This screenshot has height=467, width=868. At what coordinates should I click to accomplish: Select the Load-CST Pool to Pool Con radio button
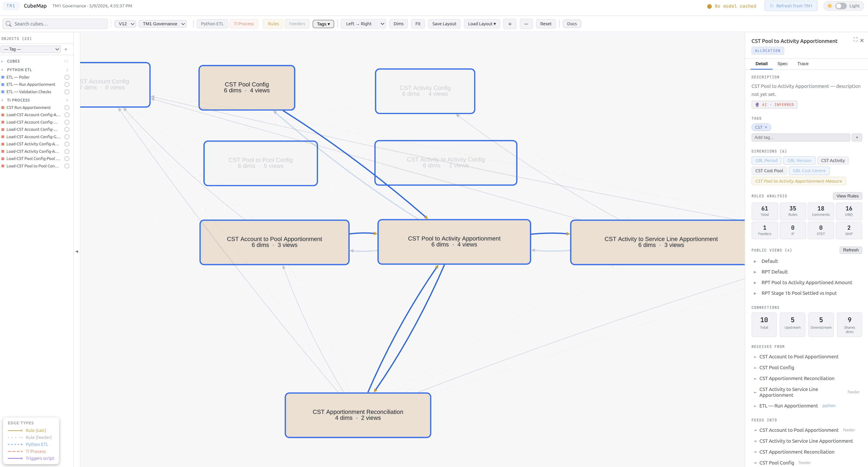(x=67, y=166)
